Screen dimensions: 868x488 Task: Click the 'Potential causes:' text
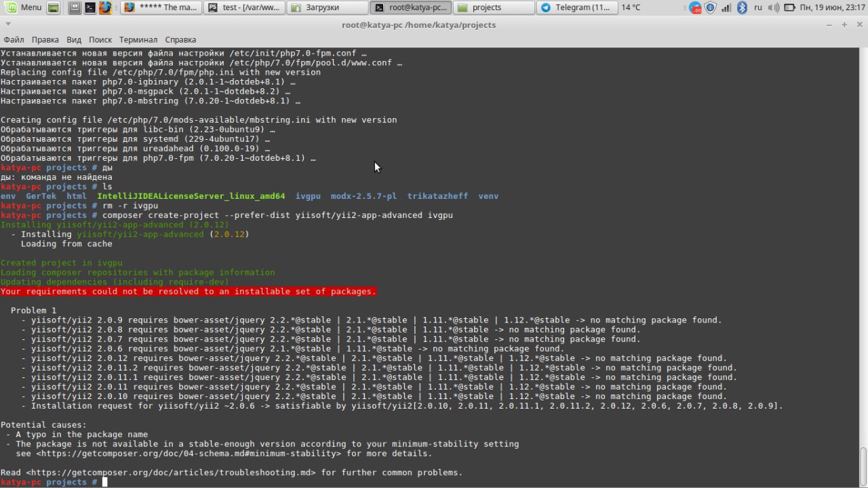tap(43, 425)
